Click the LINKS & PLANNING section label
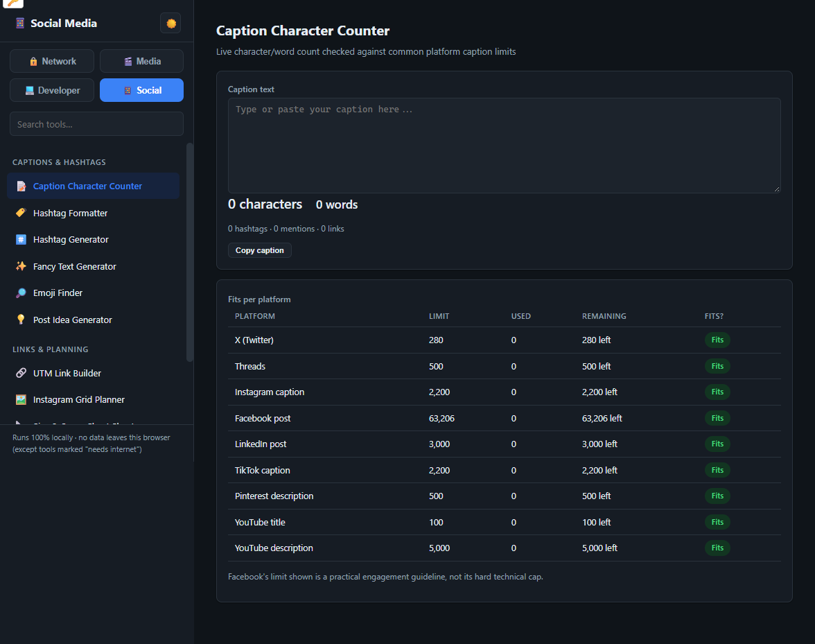Viewport: 815px width, 644px height. click(x=51, y=349)
